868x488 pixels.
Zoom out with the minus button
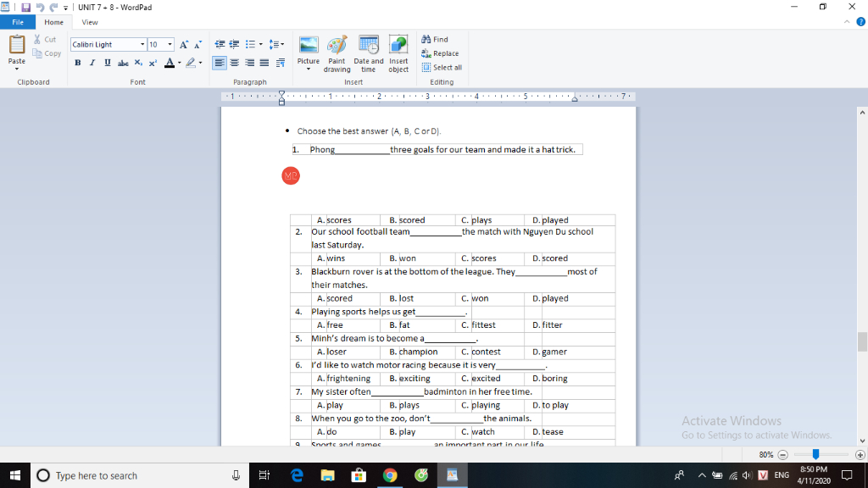click(x=782, y=455)
